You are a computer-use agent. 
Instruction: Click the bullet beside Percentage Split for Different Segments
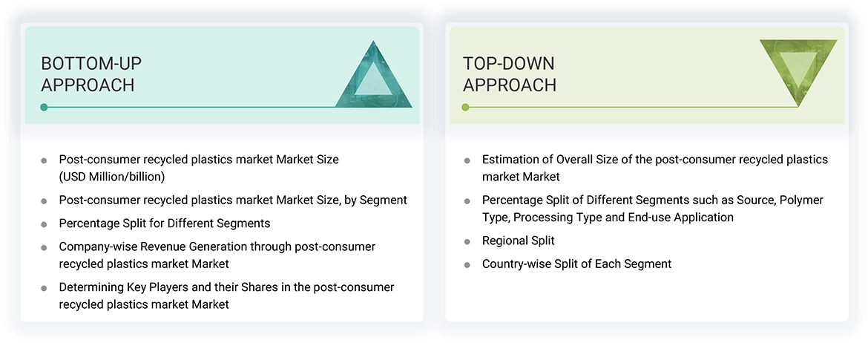click(45, 223)
